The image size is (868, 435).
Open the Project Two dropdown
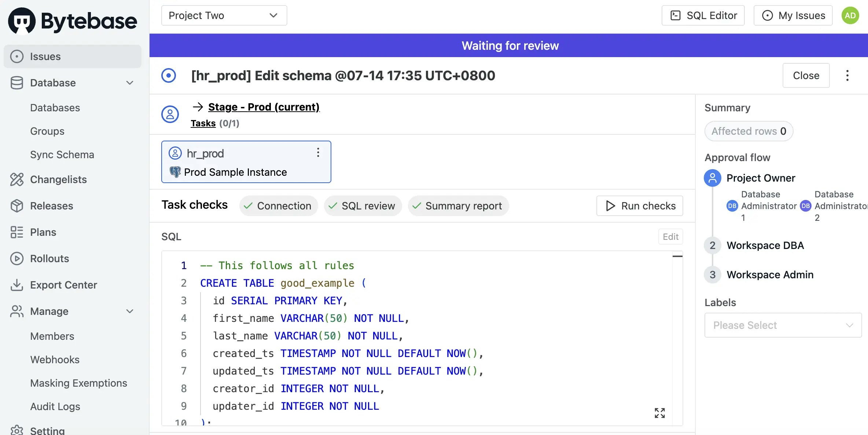coord(224,15)
